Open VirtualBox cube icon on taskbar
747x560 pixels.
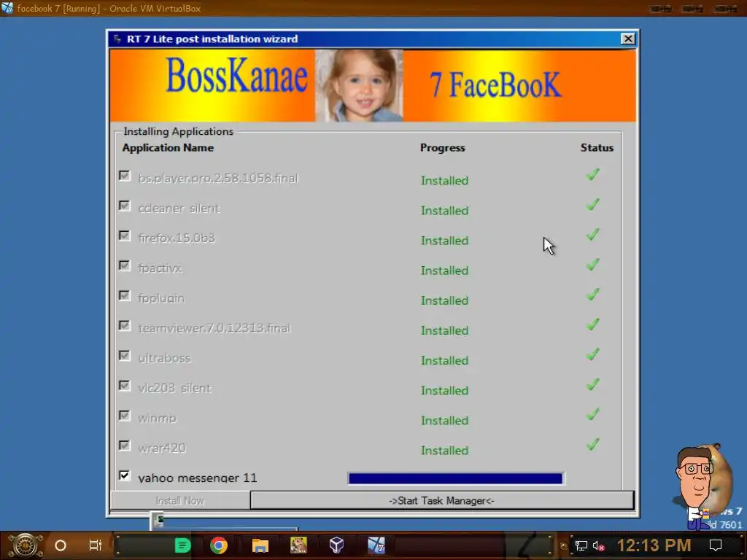[337, 545]
